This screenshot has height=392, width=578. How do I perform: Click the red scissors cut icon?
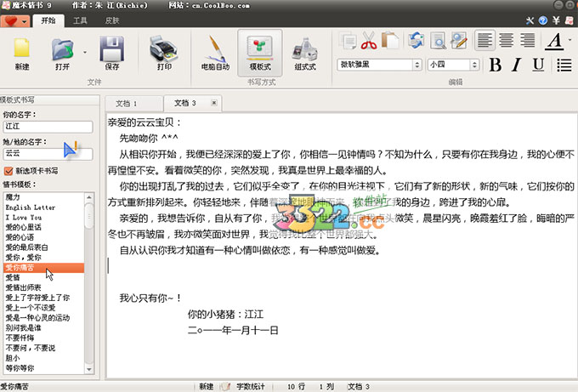click(369, 40)
